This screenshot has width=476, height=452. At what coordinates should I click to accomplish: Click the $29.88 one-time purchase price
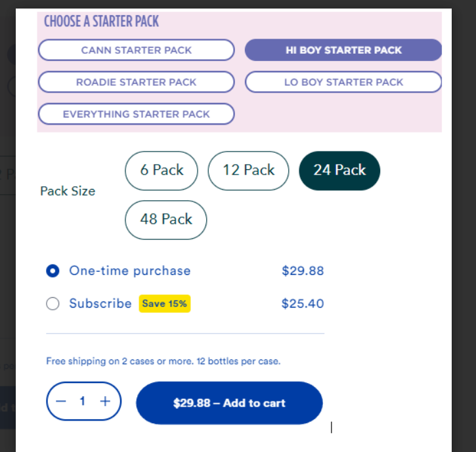click(x=303, y=270)
